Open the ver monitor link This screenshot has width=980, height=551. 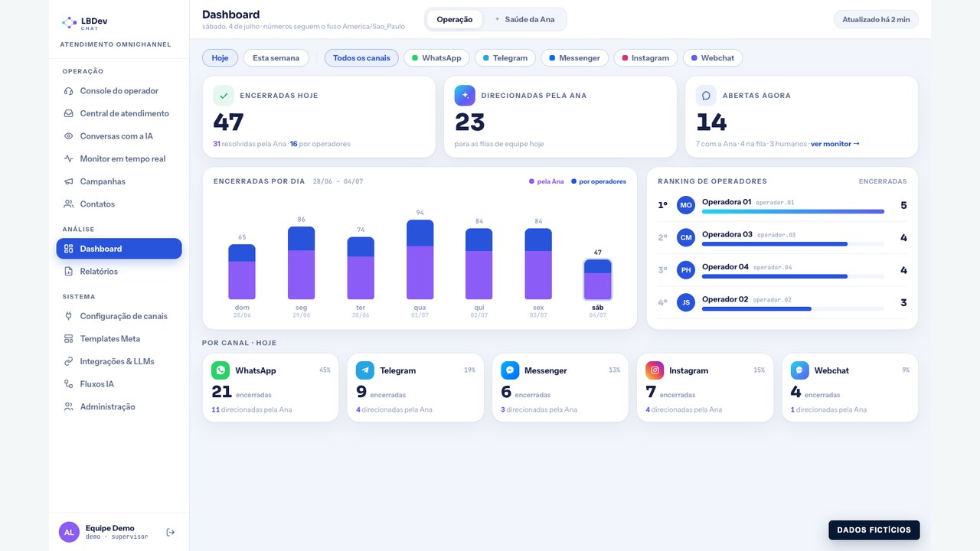[x=835, y=144]
